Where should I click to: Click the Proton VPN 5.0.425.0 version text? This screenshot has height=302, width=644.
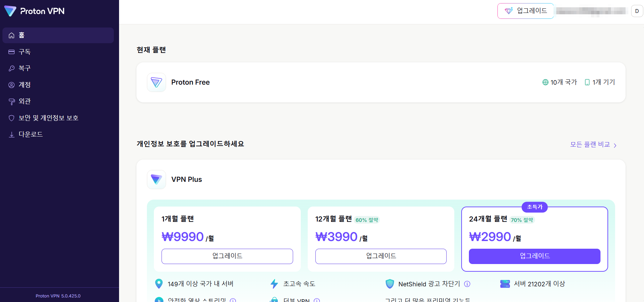click(58, 296)
